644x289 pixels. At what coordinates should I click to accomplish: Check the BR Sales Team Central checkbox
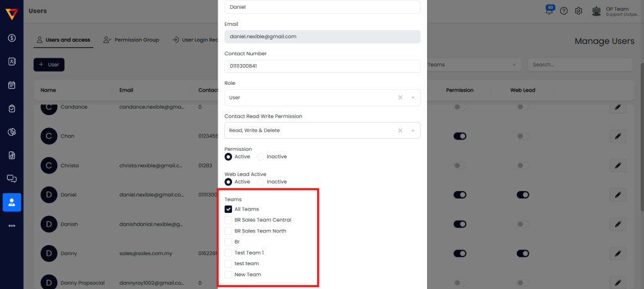[x=228, y=220]
